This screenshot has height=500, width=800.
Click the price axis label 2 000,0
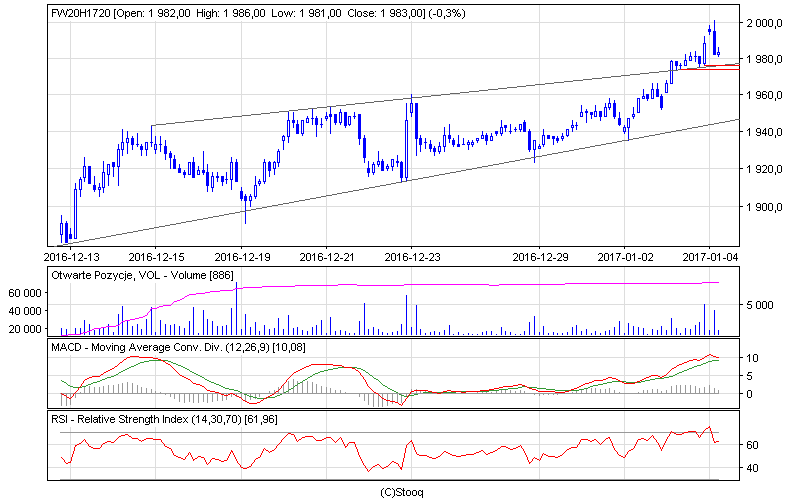tap(764, 23)
